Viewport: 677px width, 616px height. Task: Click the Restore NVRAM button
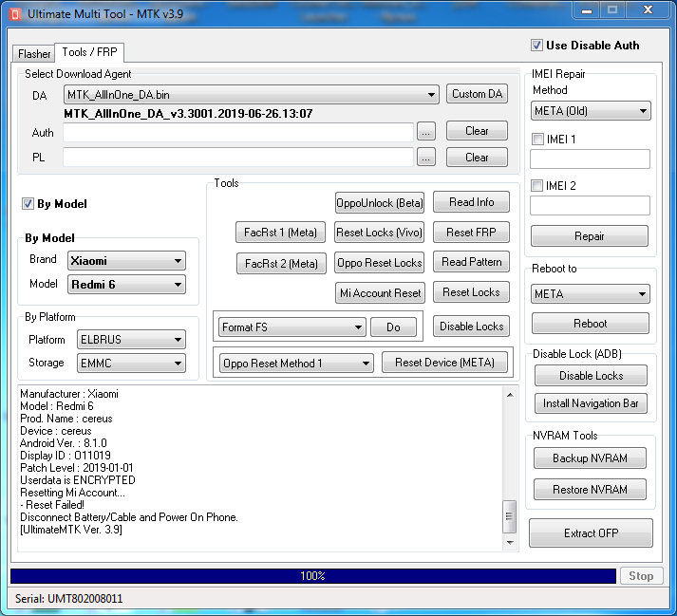(x=590, y=490)
